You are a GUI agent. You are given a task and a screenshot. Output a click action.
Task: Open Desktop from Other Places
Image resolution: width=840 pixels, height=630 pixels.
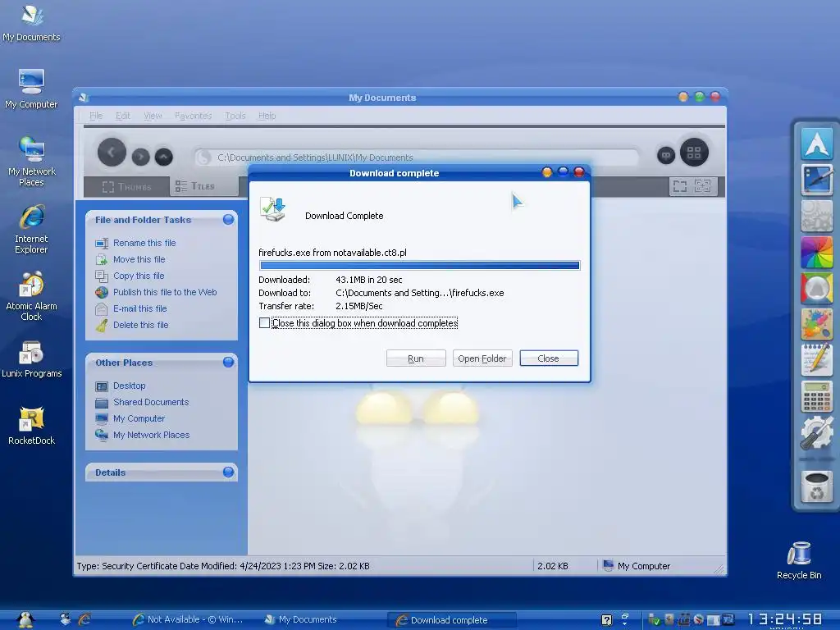pyautogui.click(x=129, y=386)
